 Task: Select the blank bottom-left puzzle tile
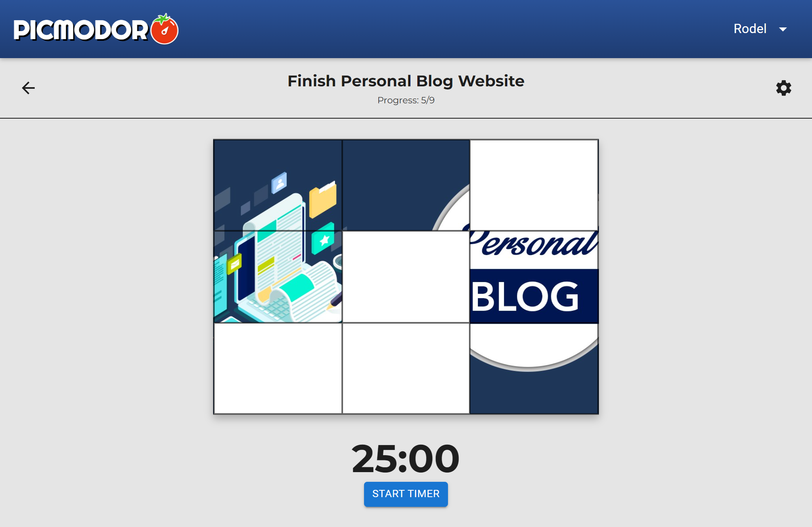click(278, 368)
